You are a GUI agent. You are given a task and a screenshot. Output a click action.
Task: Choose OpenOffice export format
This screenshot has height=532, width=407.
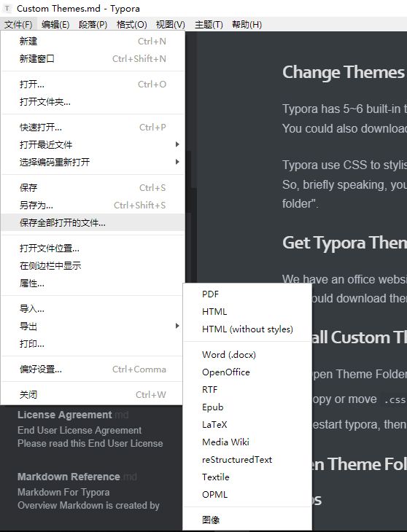247,372
